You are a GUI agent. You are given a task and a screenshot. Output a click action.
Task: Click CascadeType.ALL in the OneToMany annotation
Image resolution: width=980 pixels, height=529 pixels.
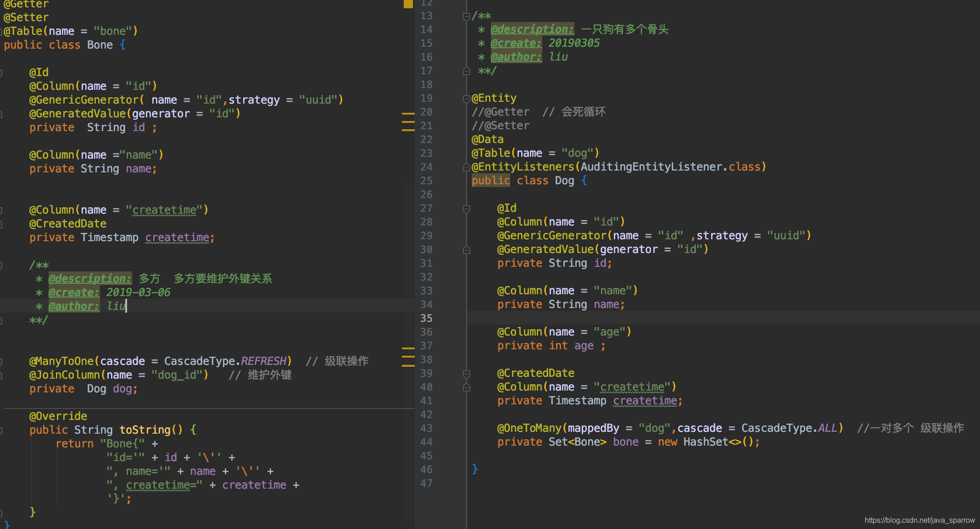789,428
